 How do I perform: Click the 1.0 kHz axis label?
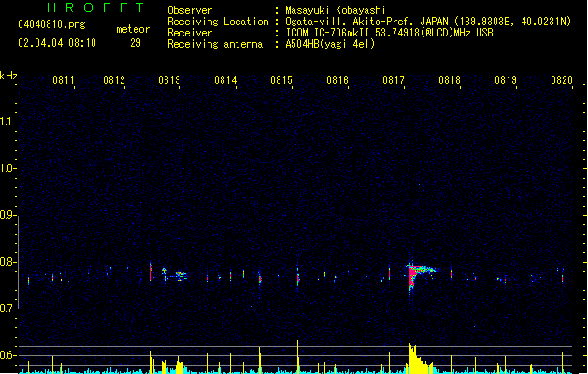[x=7, y=168]
